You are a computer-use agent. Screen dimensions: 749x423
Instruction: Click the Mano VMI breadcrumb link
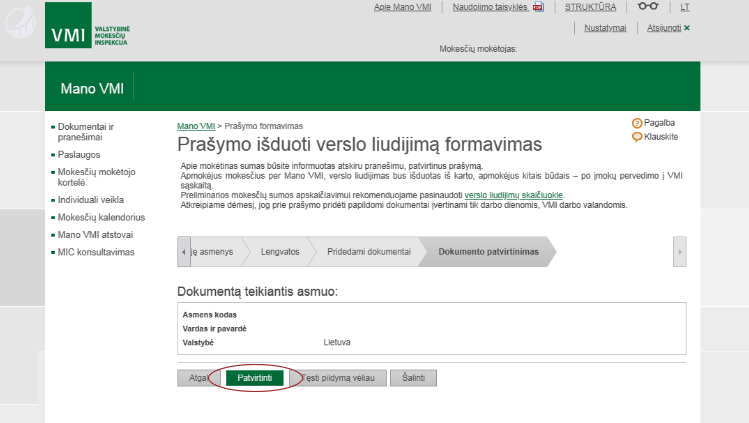point(196,126)
